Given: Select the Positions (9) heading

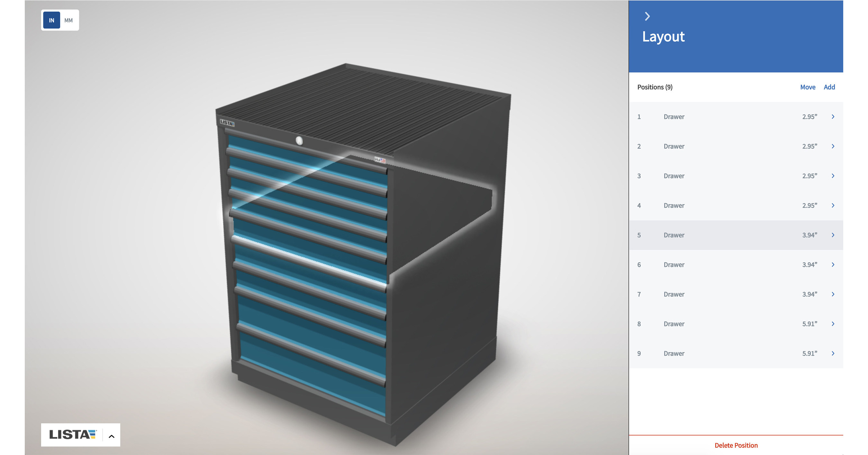Looking at the screenshot, I should (654, 87).
